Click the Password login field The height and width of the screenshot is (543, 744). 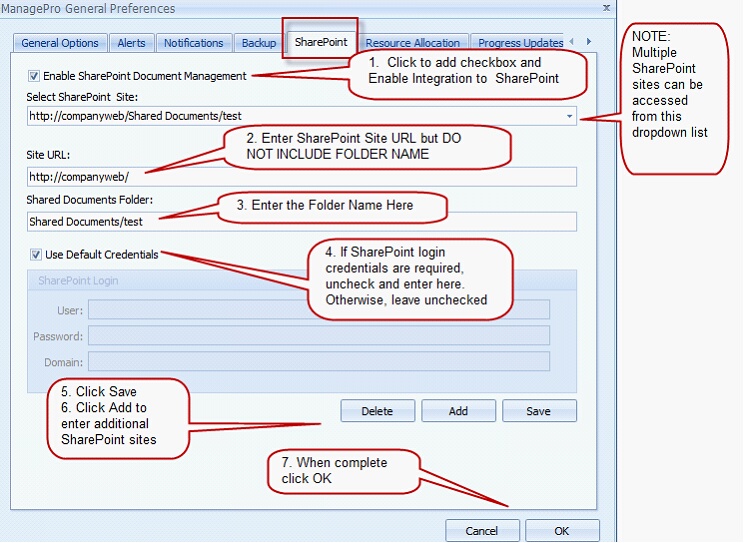(319, 336)
